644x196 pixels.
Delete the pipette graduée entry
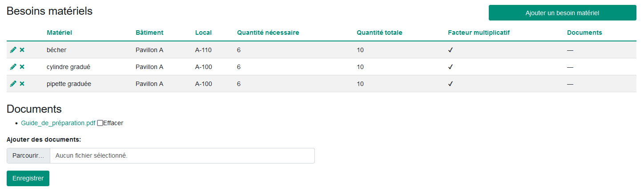(x=22, y=84)
